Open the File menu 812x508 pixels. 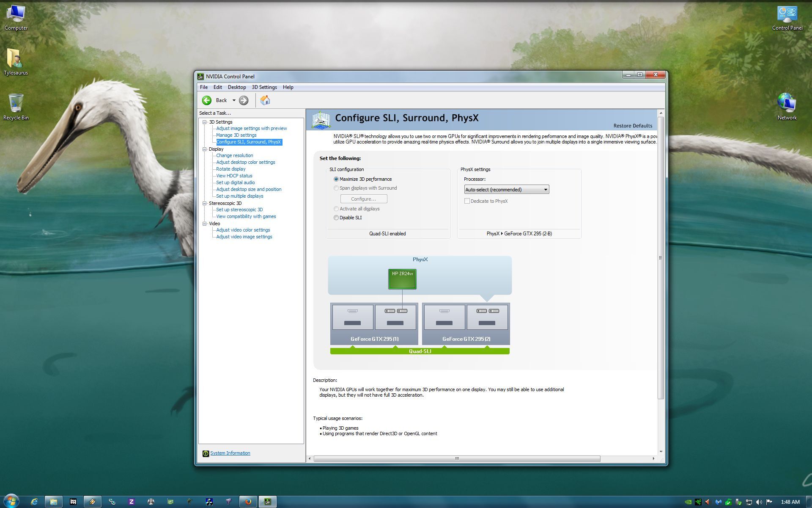pyautogui.click(x=204, y=87)
